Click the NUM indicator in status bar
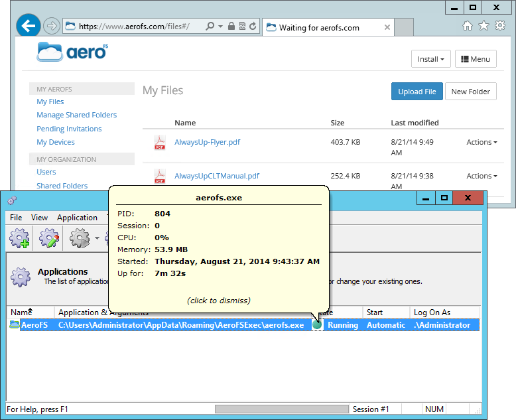 pyautogui.click(x=434, y=409)
